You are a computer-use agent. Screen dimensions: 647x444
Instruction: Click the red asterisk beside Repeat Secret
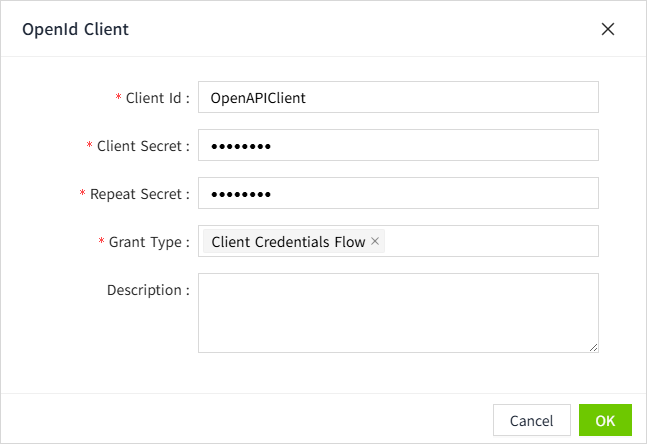[x=83, y=194]
